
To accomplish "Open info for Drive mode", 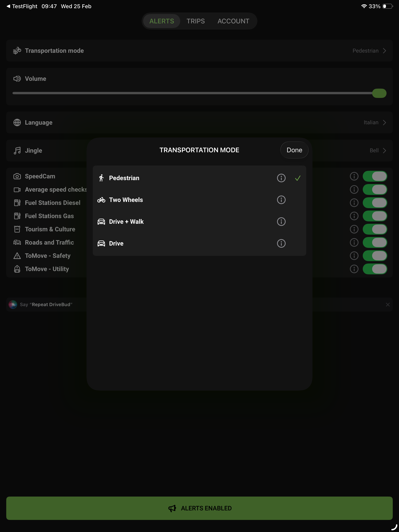I will [x=281, y=243].
